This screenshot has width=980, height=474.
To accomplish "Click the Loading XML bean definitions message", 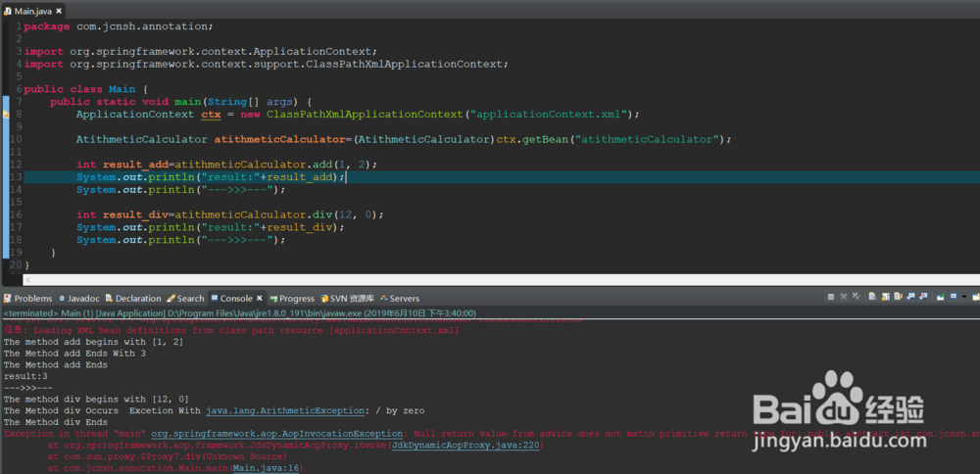I will click(231, 330).
